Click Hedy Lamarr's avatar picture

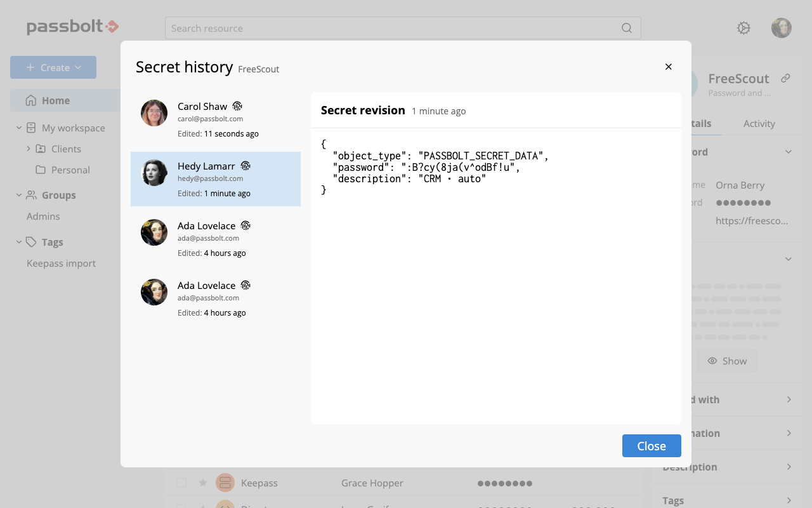tap(154, 173)
